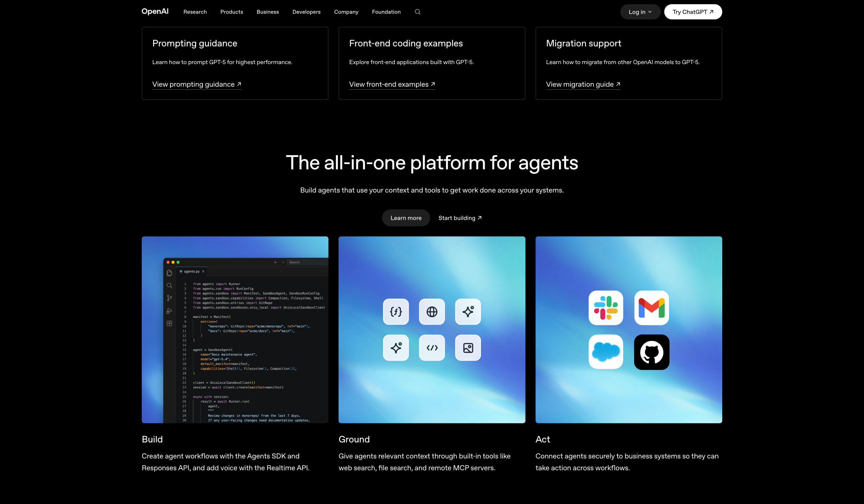Click the Learn more button
Image resolution: width=864 pixels, height=504 pixels.
tap(406, 218)
